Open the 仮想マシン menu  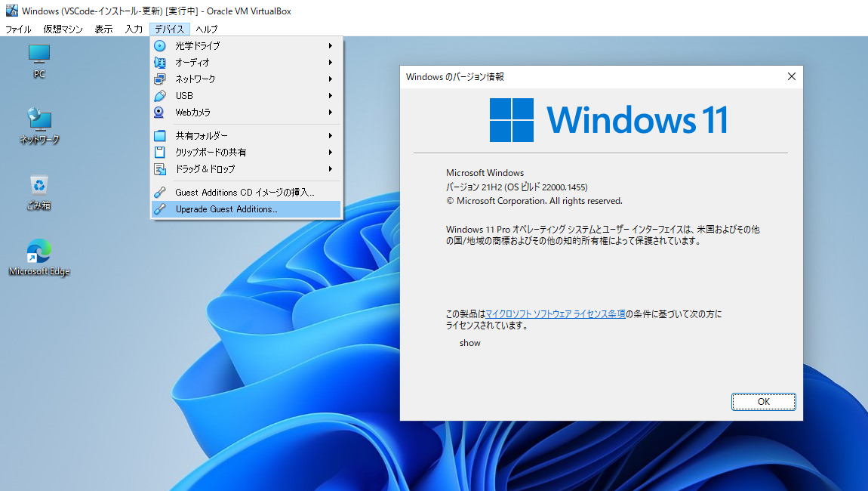(x=63, y=29)
